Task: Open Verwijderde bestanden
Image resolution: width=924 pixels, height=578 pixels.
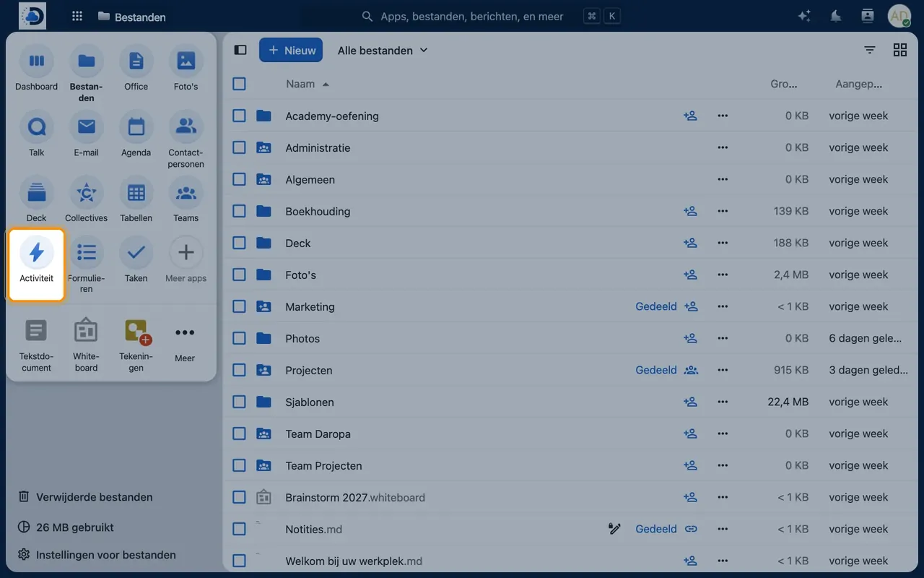Action: coord(85,497)
